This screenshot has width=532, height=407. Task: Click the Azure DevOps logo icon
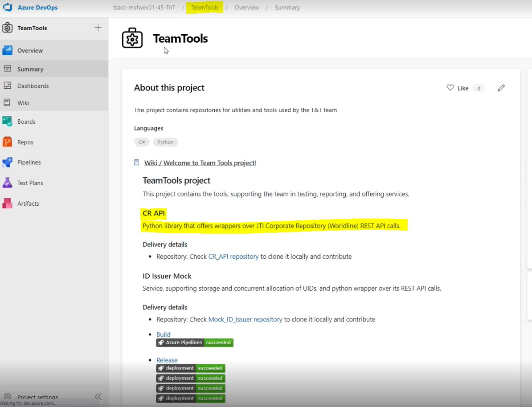8,7
